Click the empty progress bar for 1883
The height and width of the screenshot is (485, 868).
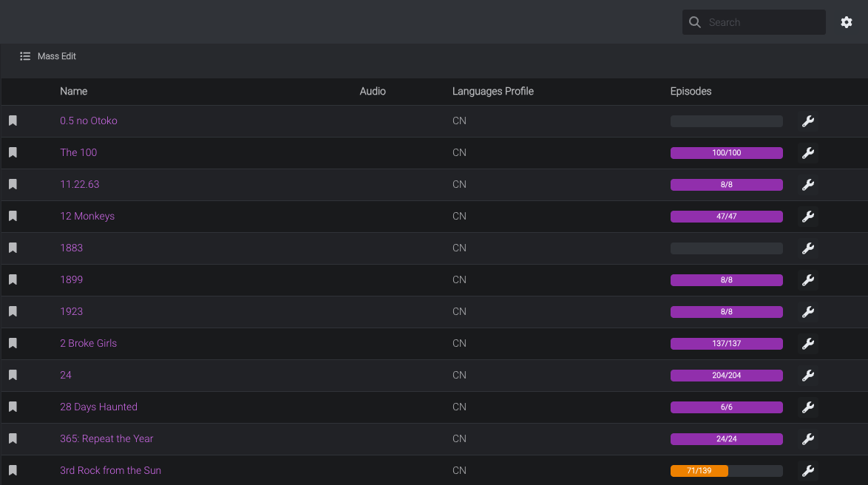(x=726, y=248)
